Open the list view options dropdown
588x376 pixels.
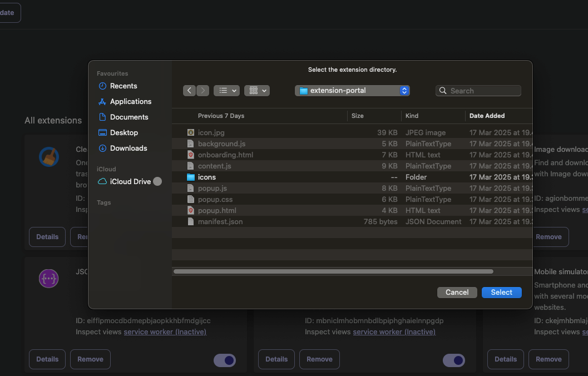coord(226,91)
